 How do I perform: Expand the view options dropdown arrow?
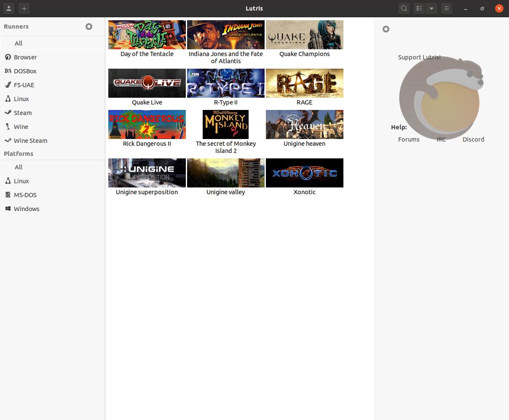(431, 8)
